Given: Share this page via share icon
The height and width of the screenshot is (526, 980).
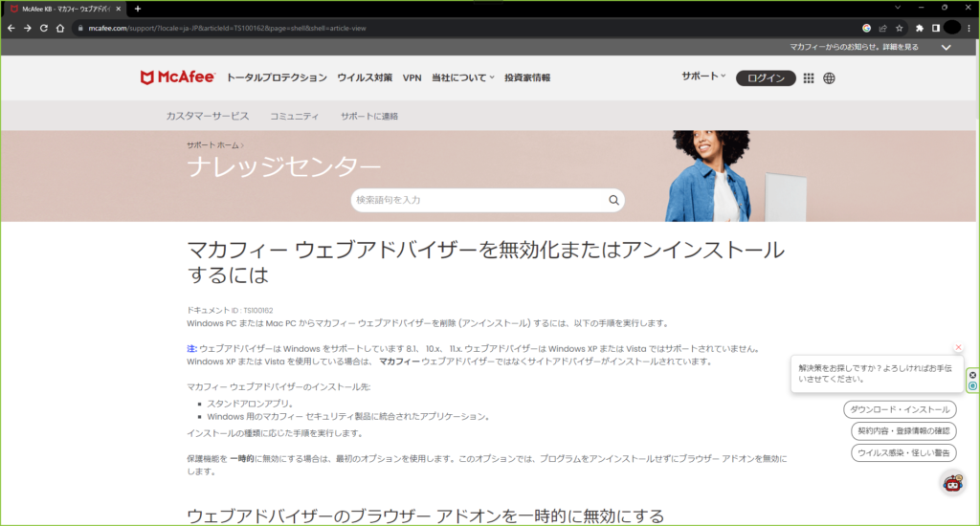Looking at the screenshot, I should tap(882, 28).
